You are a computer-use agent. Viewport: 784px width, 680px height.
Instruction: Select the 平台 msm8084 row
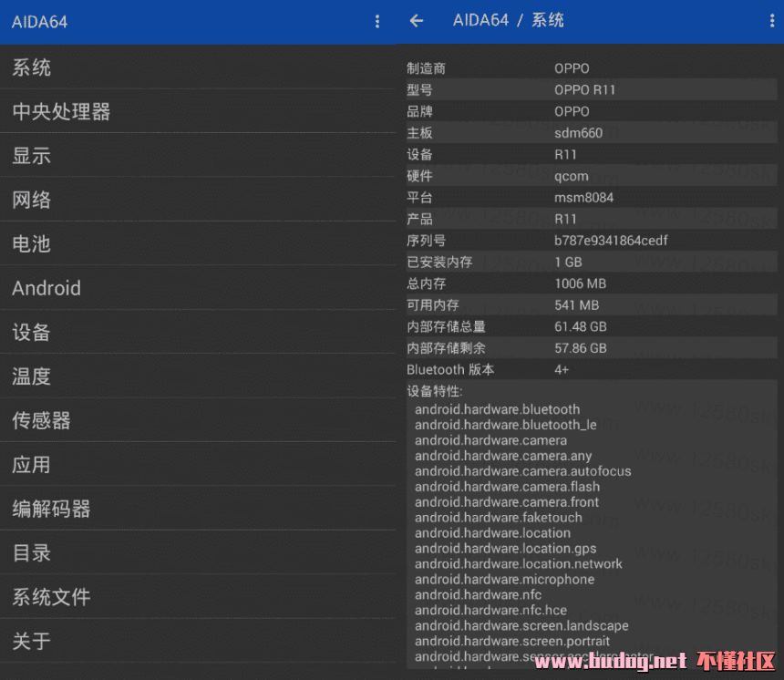click(x=592, y=197)
